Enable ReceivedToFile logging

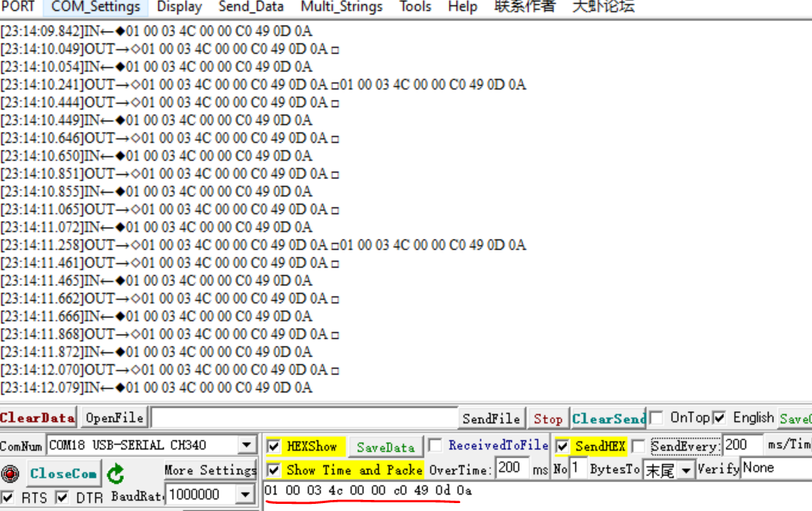pos(434,446)
